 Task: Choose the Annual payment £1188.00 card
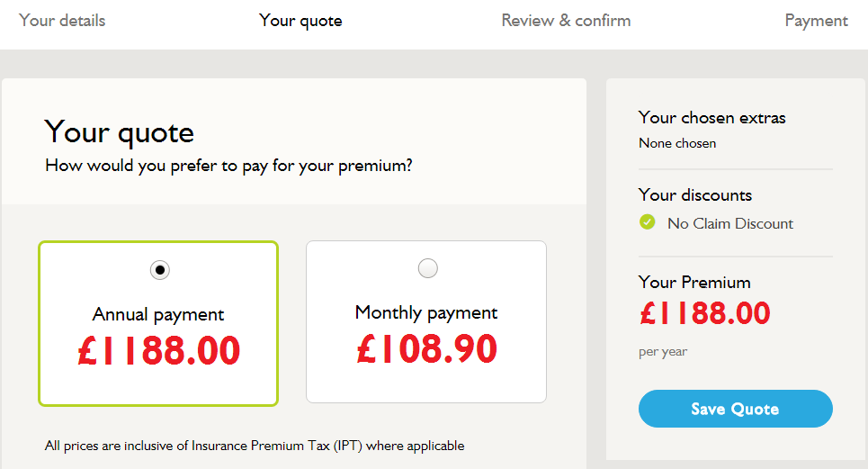click(x=158, y=323)
